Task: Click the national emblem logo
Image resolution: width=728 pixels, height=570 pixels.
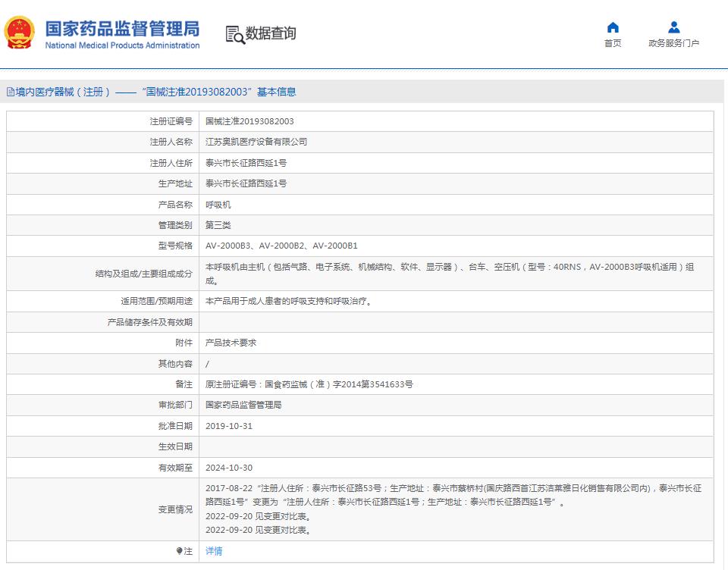Action: point(20,33)
